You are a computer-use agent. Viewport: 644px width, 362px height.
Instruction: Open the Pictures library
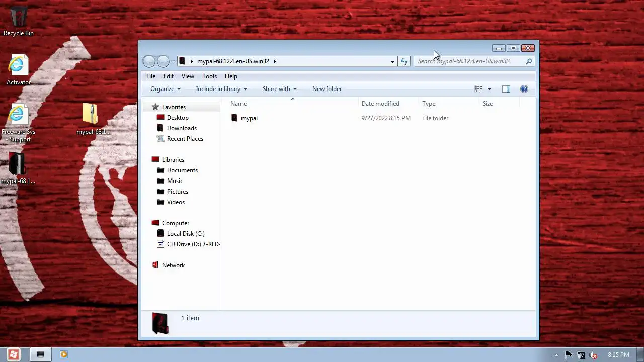click(x=178, y=192)
